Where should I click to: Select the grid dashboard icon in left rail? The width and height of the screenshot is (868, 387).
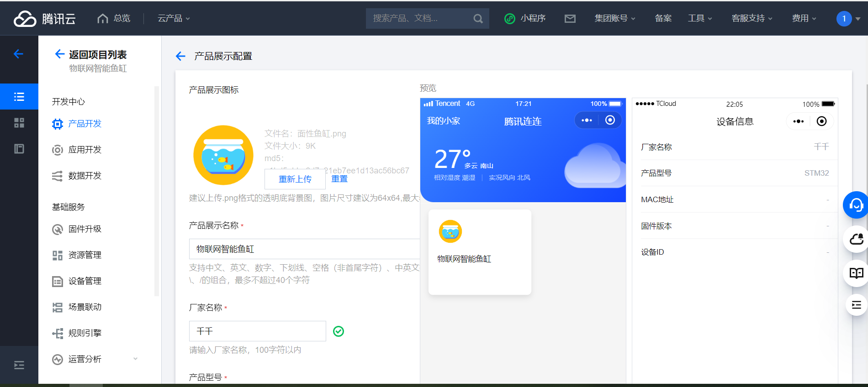(x=19, y=123)
